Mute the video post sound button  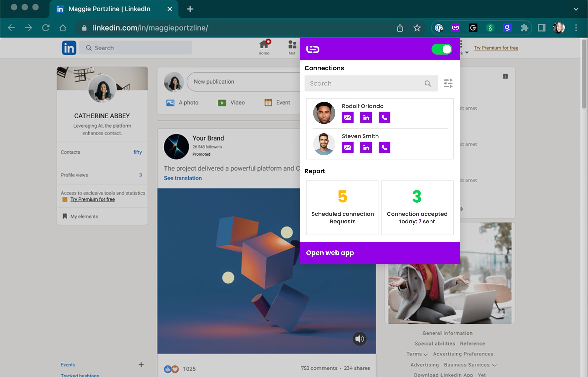(359, 339)
